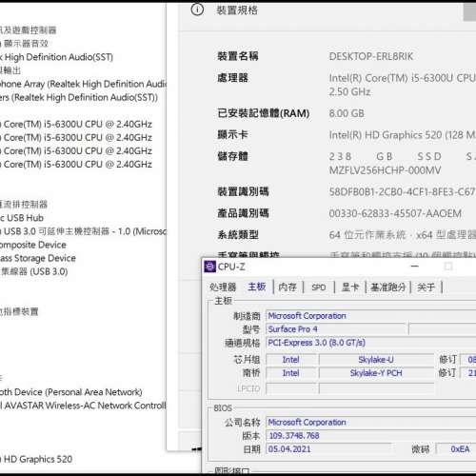Click the CPU-Z application icon in title bar
476x476 pixels.
209,267
